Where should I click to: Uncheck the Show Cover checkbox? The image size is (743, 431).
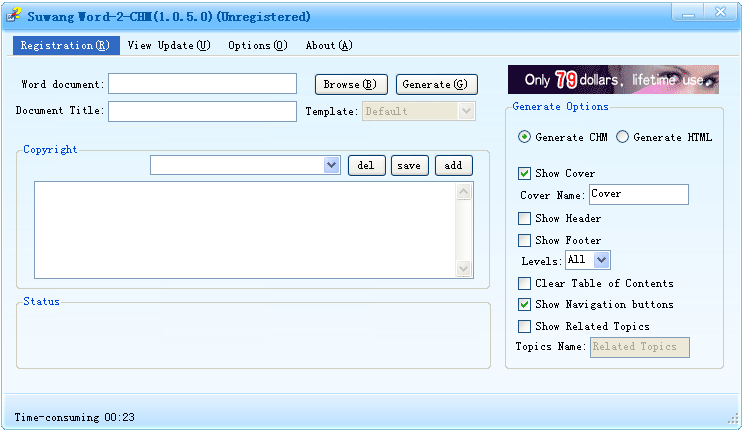tap(524, 173)
